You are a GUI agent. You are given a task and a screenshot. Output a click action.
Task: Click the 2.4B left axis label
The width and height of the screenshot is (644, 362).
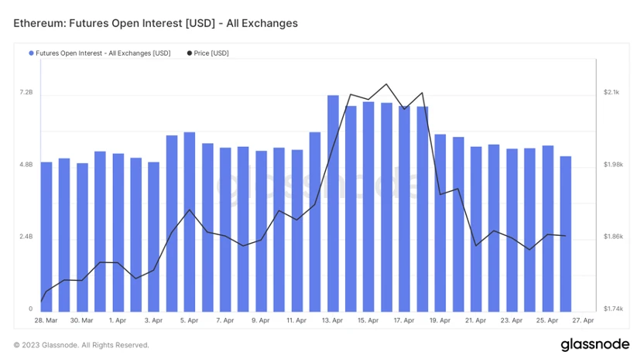click(26, 237)
